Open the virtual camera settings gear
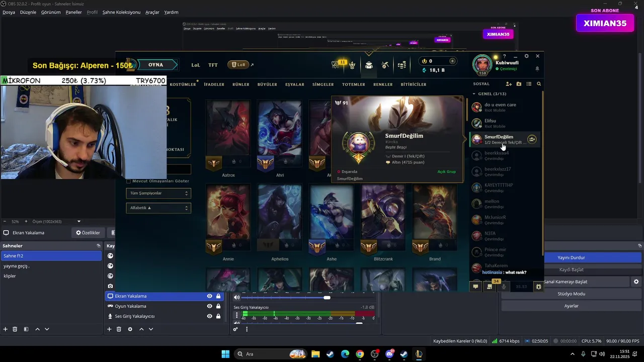This screenshot has height=362, width=644. pyautogui.click(x=636, y=282)
